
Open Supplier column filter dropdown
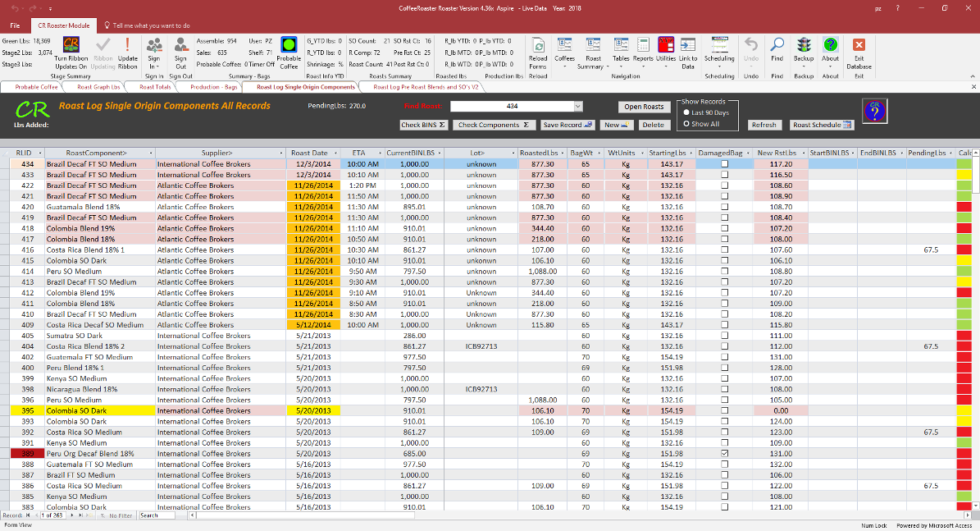click(280, 153)
